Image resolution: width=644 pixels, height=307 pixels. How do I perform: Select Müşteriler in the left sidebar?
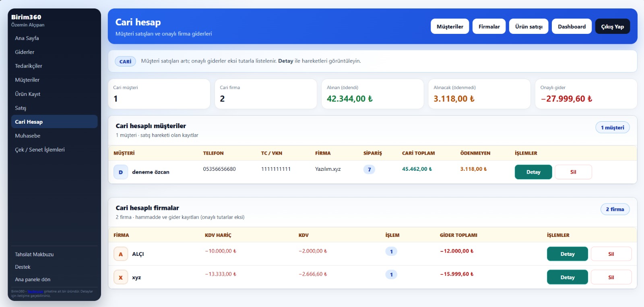(54, 80)
